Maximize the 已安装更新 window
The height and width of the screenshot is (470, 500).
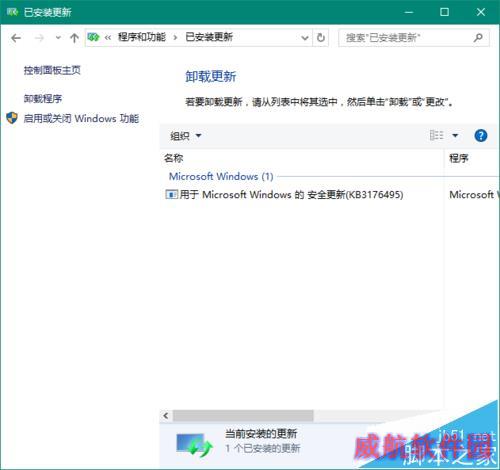coord(444,12)
